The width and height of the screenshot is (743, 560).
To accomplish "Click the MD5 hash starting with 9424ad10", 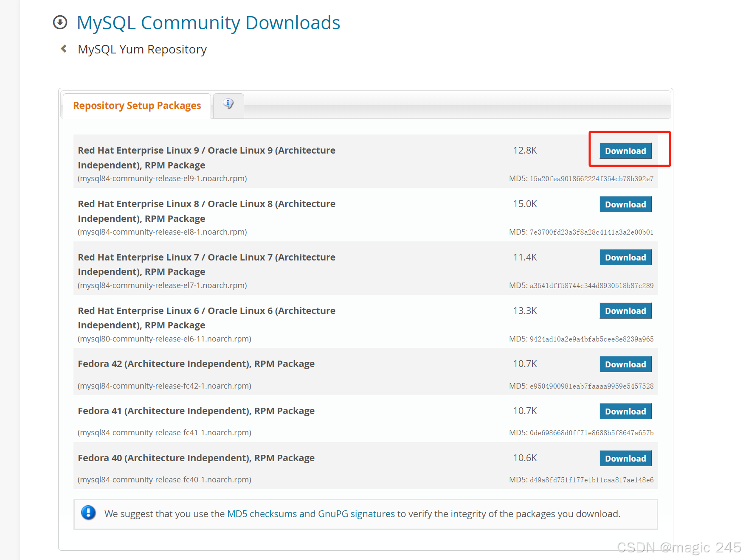I will pyautogui.click(x=591, y=339).
